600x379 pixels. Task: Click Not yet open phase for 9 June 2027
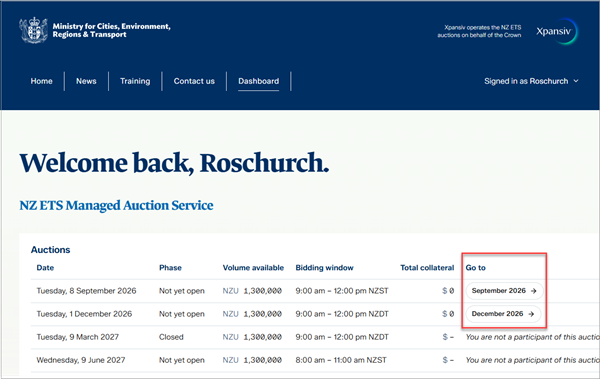[x=182, y=360]
